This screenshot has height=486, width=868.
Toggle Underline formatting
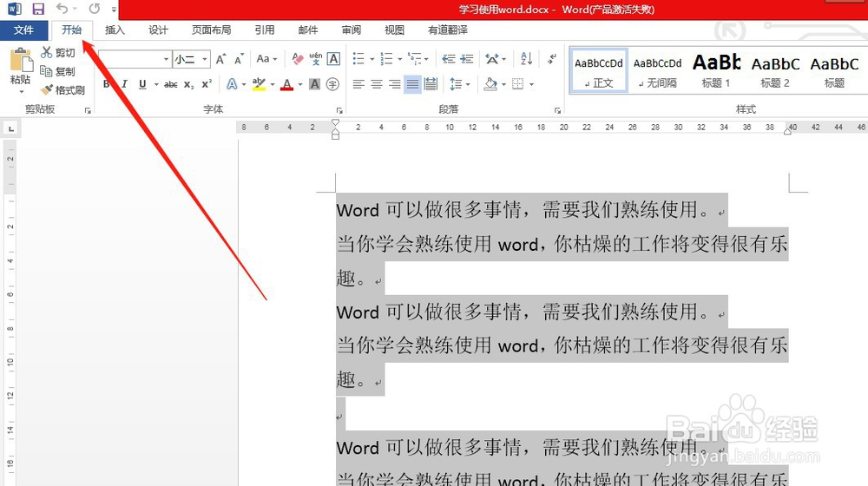click(142, 84)
